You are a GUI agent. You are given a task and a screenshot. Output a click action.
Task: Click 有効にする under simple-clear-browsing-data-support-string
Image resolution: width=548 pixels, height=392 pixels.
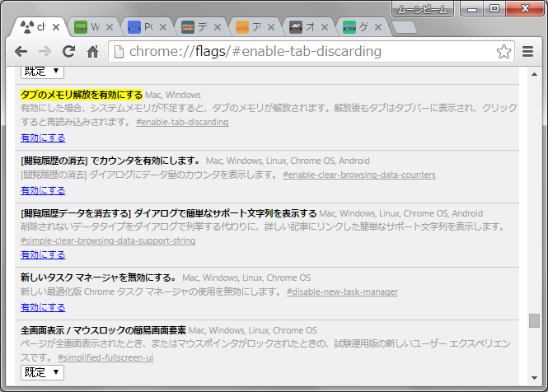click(x=43, y=254)
